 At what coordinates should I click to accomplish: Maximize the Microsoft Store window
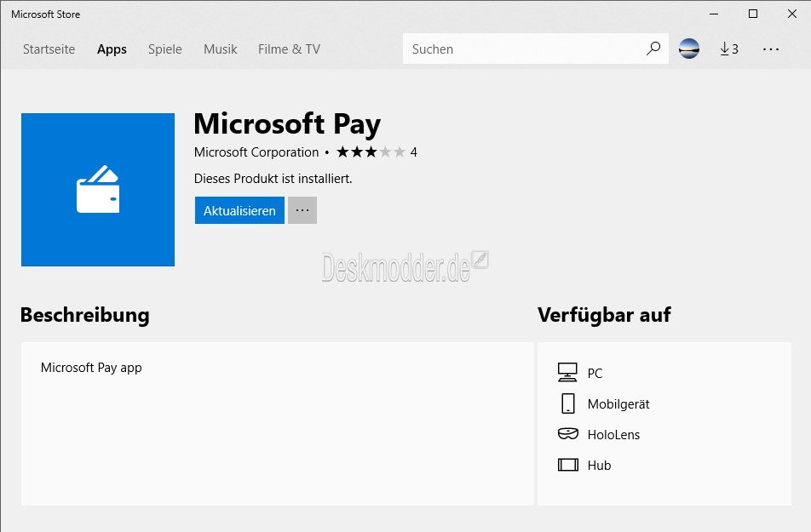[753, 14]
